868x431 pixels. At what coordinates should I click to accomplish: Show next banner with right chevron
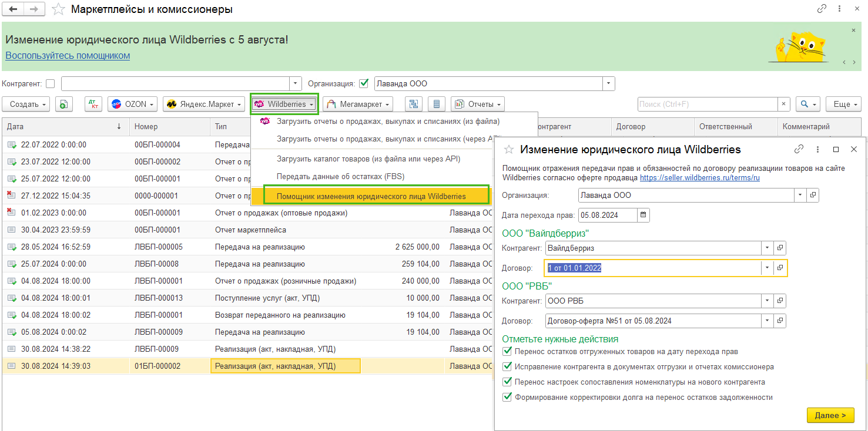tap(855, 62)
